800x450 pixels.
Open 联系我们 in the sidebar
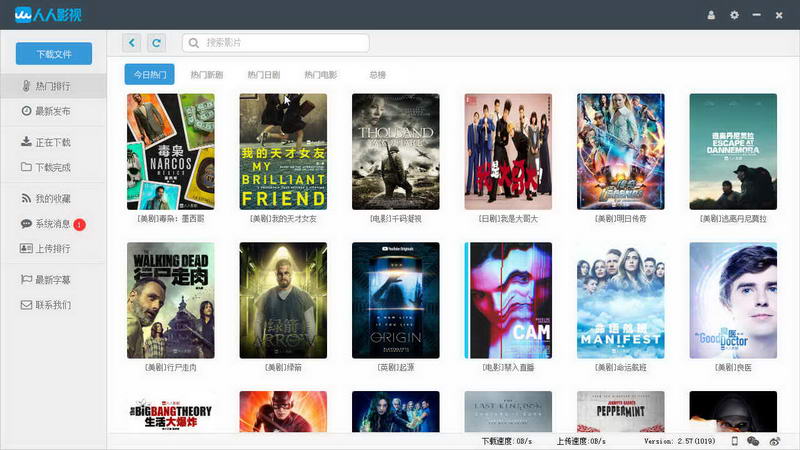[x=53, y=305]
